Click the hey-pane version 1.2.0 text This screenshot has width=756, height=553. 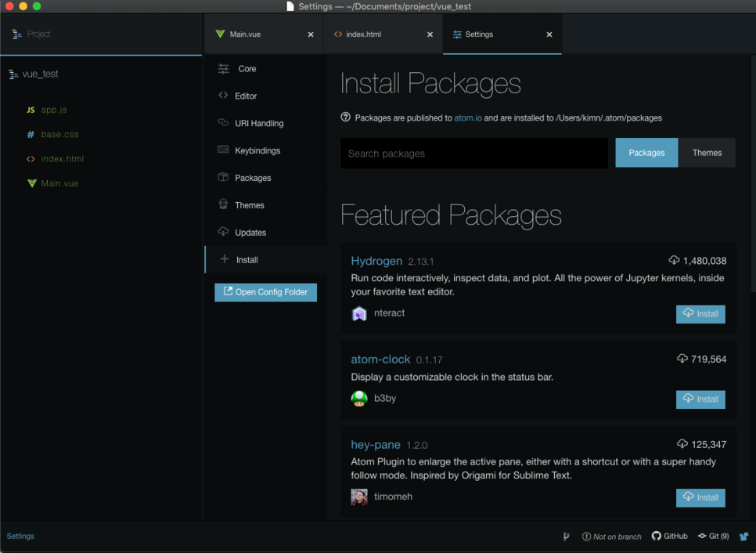pos(417,446)
